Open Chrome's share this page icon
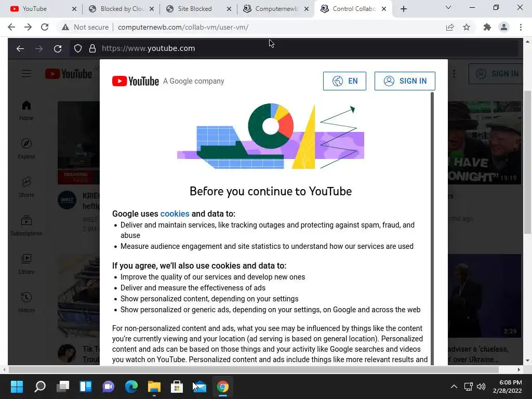 coord(450,27)
